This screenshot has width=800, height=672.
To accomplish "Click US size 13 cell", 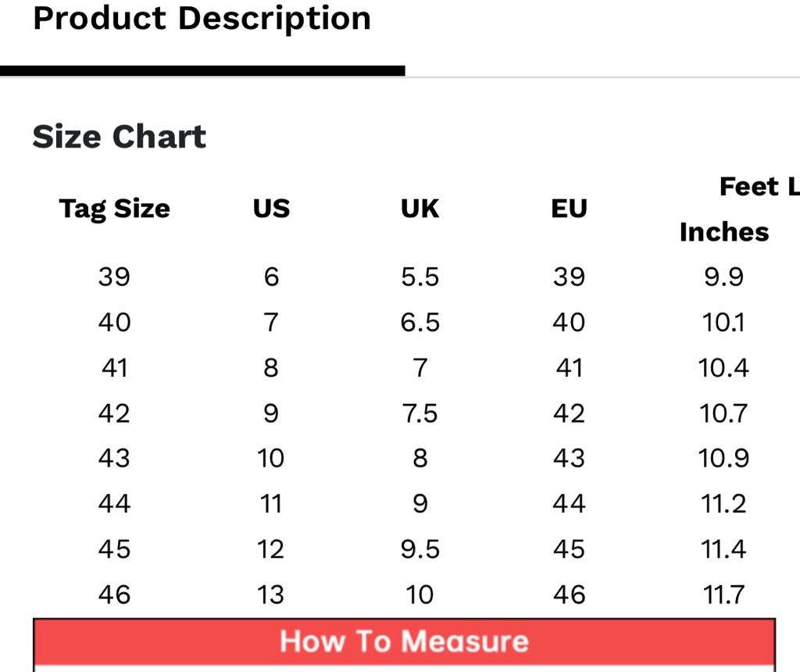I will pos(271,595).
